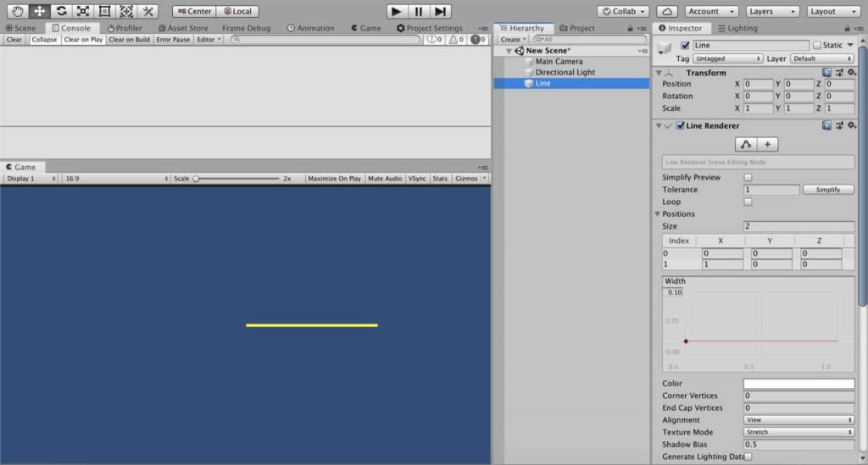Toggle the Static checkbox
This screenshot has height=465, width=868.
[x=817, y=45]
